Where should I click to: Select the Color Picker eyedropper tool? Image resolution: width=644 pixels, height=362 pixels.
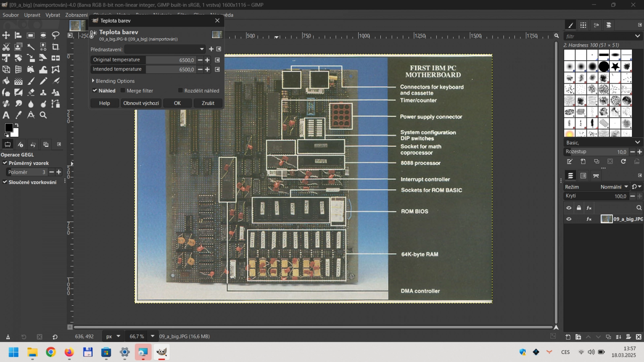[x=18, y=115]
